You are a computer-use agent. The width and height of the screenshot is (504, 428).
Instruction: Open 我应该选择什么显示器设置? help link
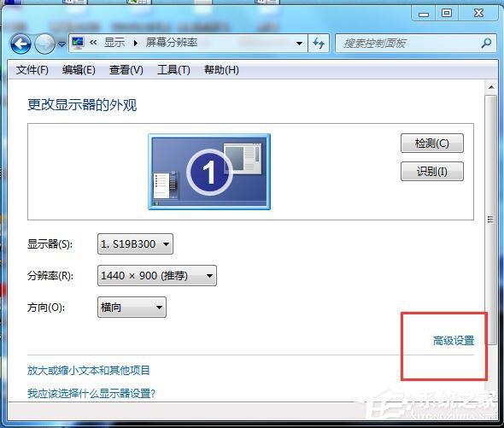pos(91,393)
